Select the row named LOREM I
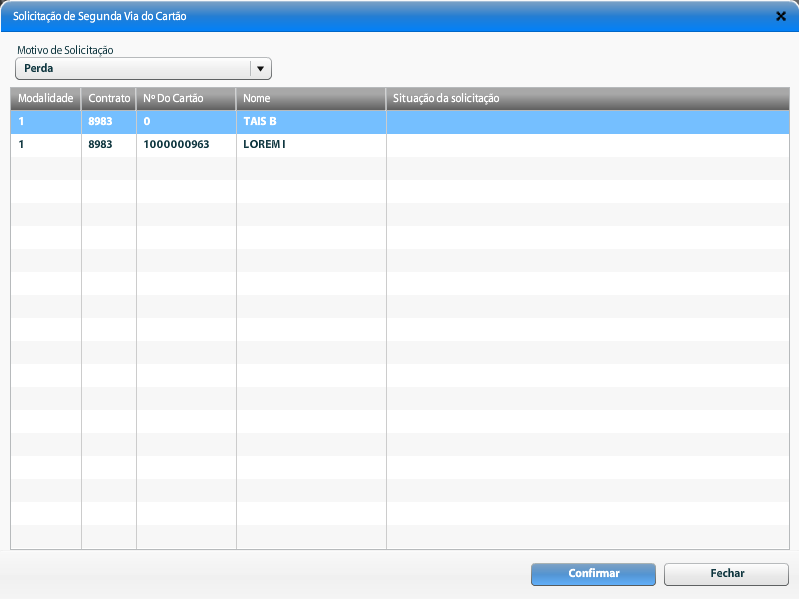Viewport: 799px width, 599px height. [x=400, y=145]
